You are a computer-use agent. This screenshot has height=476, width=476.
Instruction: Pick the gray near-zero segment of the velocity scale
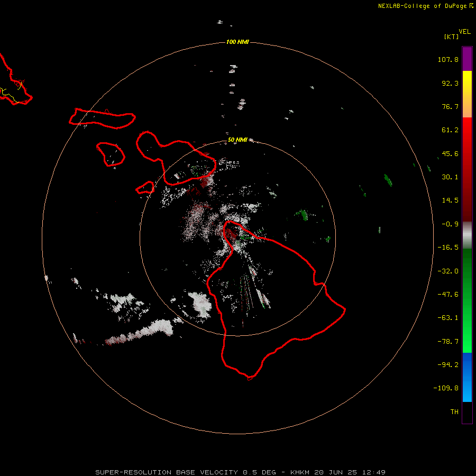point(467,234)
